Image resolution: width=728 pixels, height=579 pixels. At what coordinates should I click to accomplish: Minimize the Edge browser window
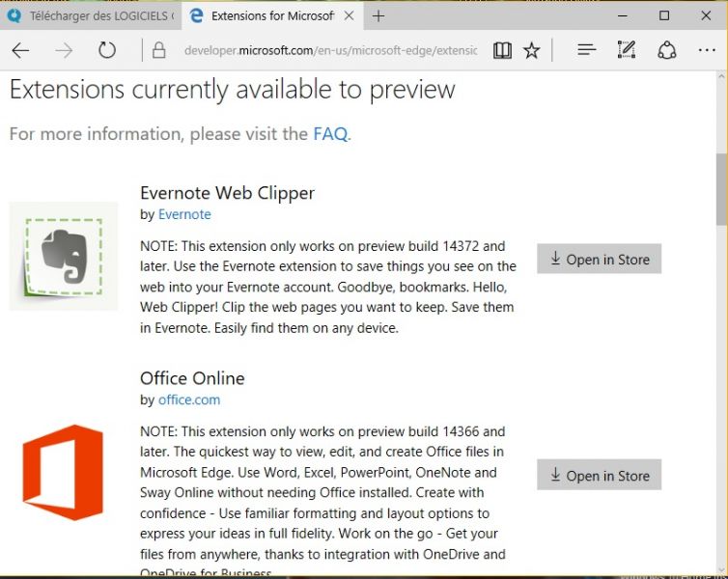pos(623,15)
